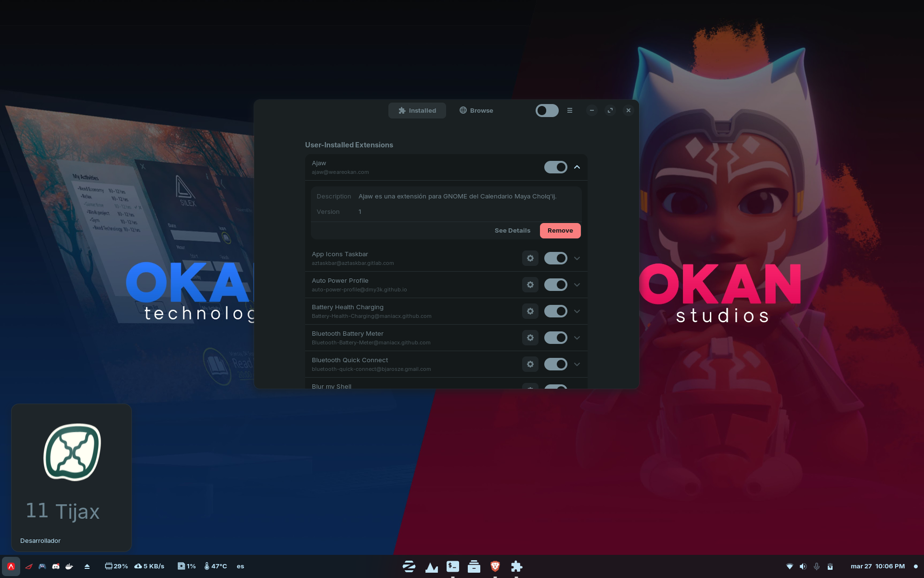Open the 'es' keyboard layout menu

click(x=241, y=566)
